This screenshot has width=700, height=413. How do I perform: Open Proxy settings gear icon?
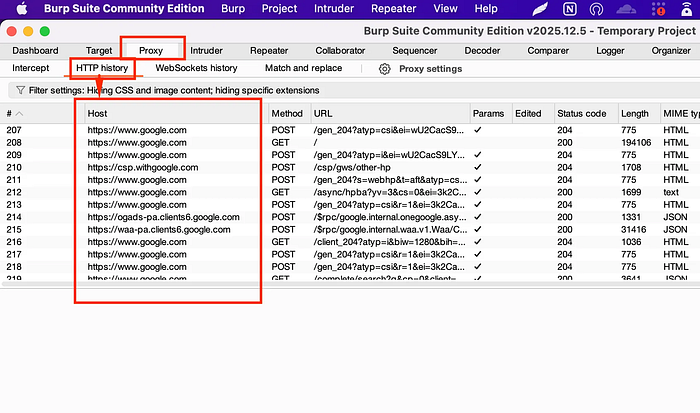384,69
